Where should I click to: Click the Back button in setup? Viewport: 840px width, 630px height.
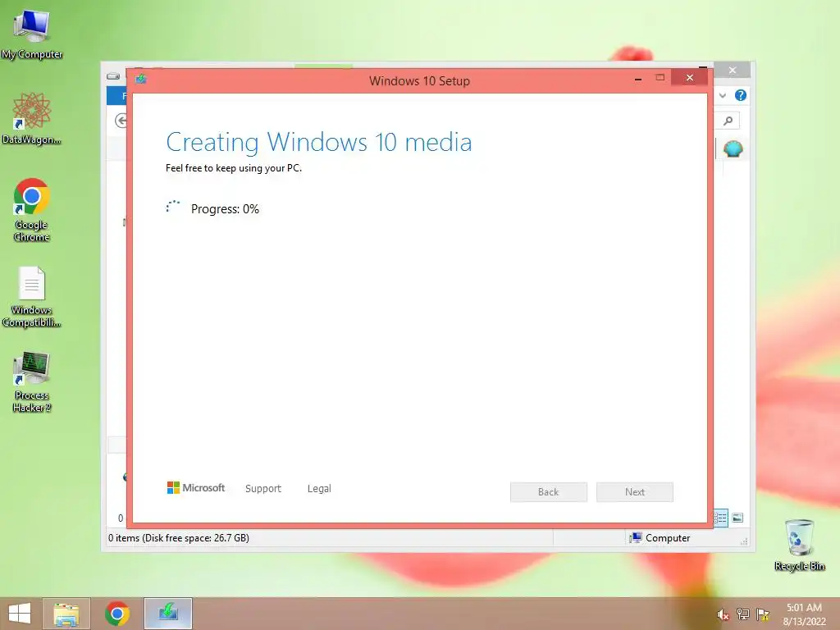pos(549,492)
